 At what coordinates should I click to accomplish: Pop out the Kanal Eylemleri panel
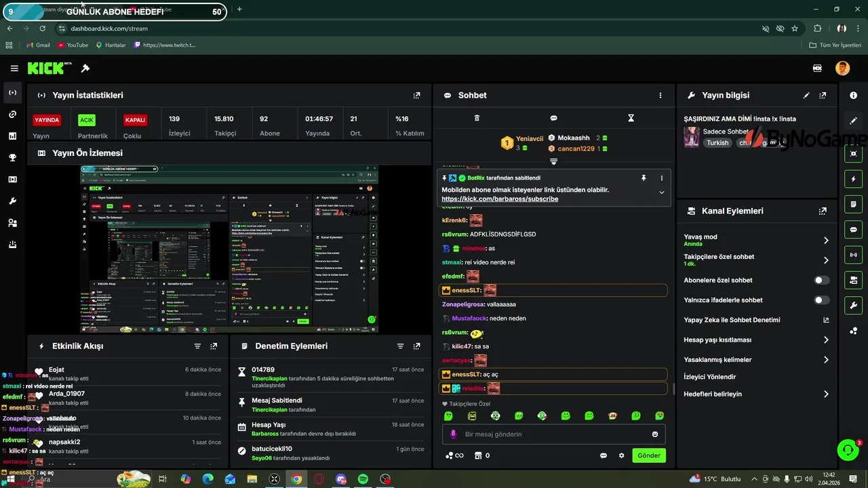pyautogui.click(x=823, y=211)
